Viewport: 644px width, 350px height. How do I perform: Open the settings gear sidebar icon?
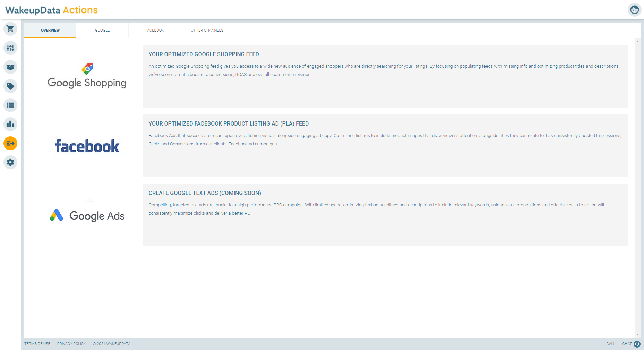pos(10,162)
